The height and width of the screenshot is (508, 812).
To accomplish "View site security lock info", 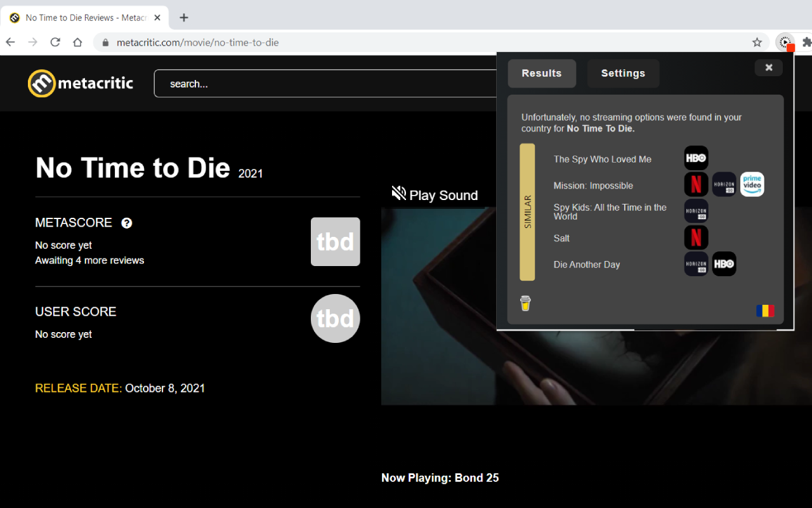I will (x=105, y=43).
